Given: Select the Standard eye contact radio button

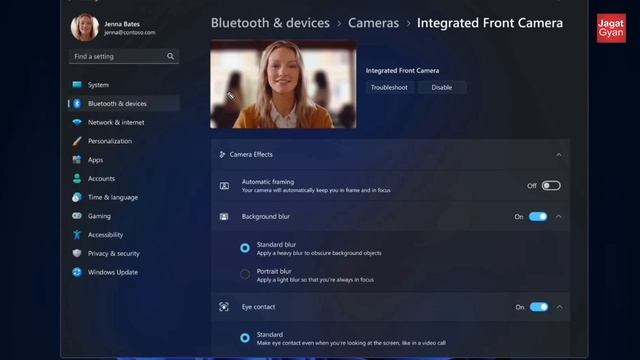Looking at the screenshot, I should point(245,338).
